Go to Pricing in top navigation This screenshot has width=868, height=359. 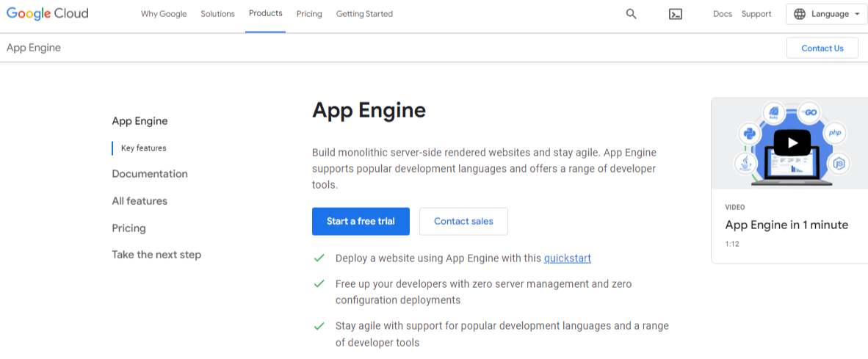309,15
